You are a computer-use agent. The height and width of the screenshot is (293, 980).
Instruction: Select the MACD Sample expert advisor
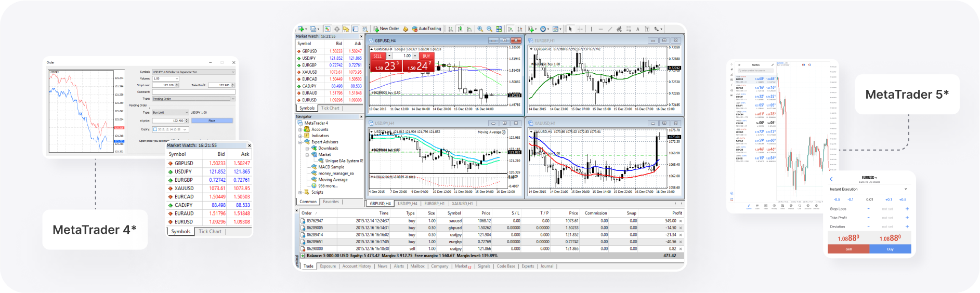[x=331, y=167]
